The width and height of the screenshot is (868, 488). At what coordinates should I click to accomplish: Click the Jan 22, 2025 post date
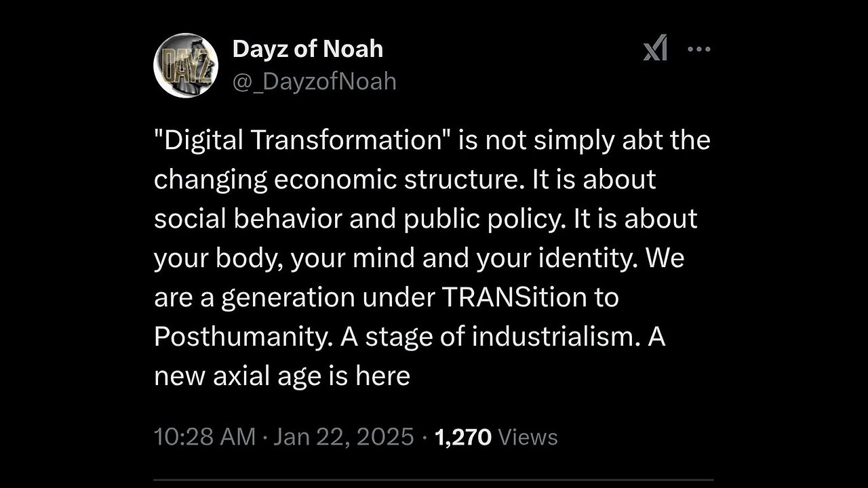[344, 437]
